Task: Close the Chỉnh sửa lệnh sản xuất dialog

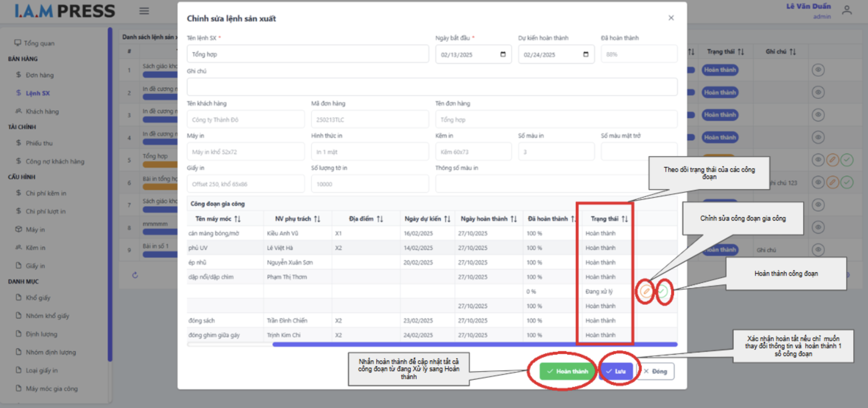Action: coord(671,18)
